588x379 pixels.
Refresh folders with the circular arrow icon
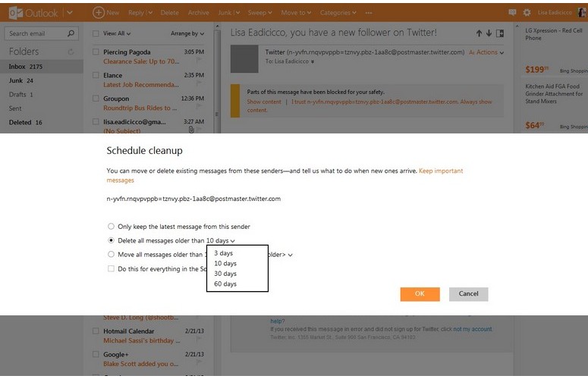pos(71,52)
